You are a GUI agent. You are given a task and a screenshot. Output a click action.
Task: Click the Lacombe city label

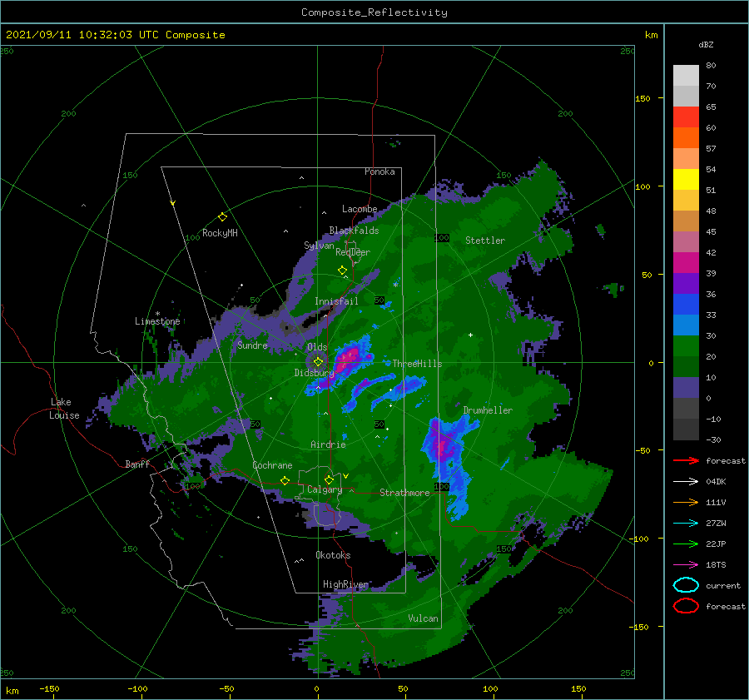360,209
